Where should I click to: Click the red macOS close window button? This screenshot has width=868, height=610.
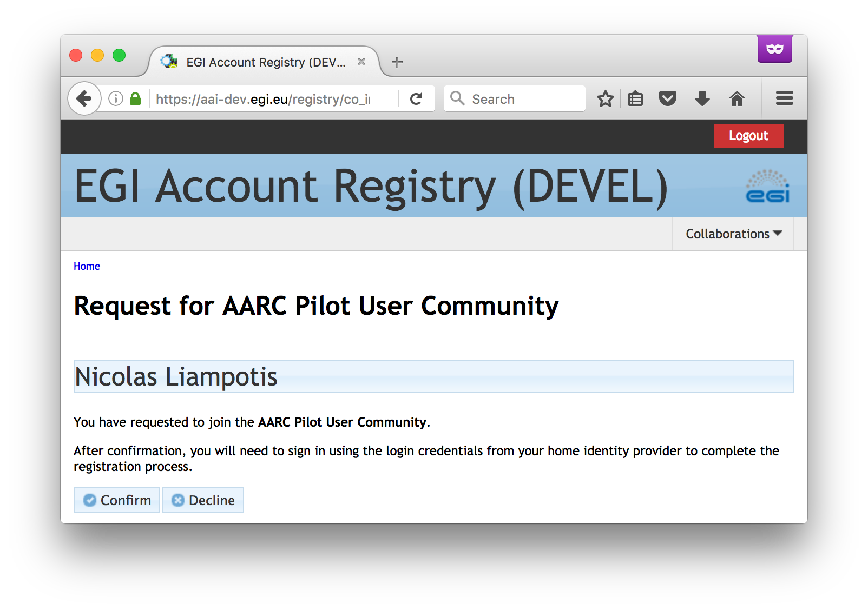76,55
